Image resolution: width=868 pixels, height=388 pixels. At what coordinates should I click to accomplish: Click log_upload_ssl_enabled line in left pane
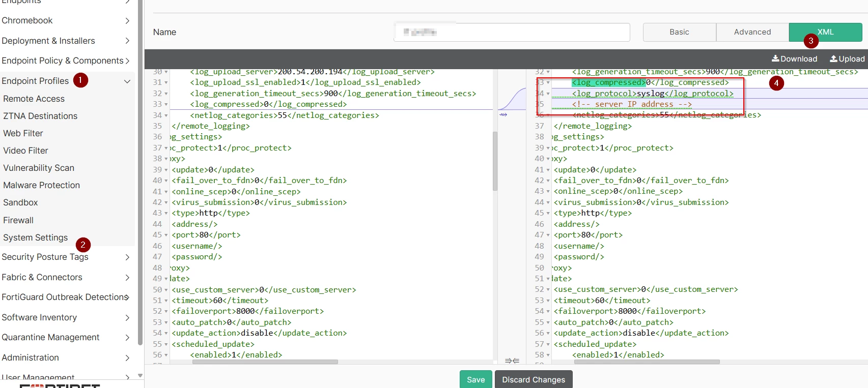tap(305, 82)
